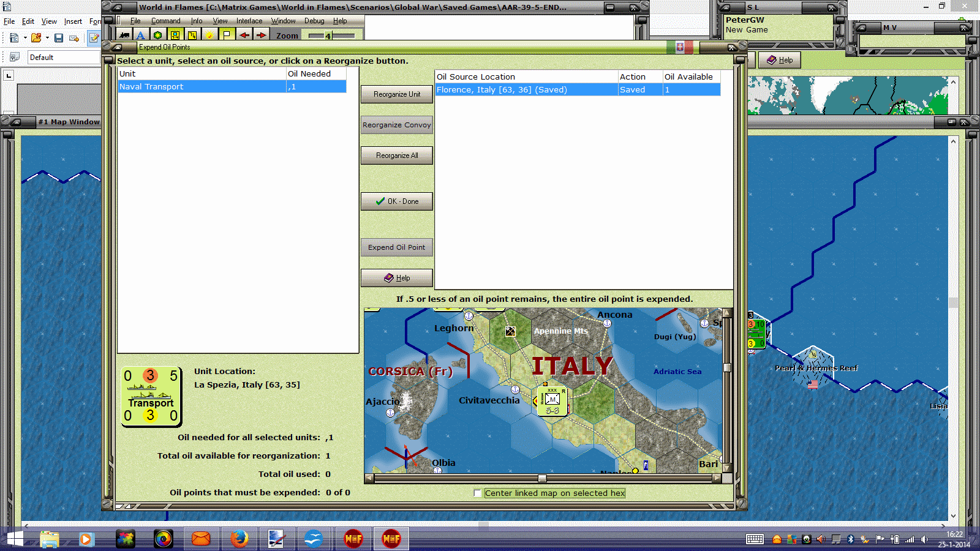The height and width of the screenshot is (551, 980).
Task: Open the Insert menu in Writer
Action: [73, 21]
